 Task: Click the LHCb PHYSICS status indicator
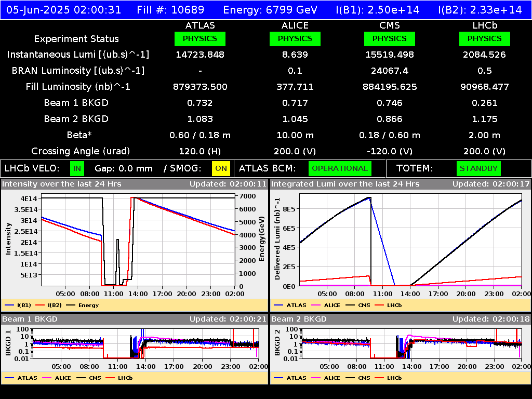pos(485,38)
